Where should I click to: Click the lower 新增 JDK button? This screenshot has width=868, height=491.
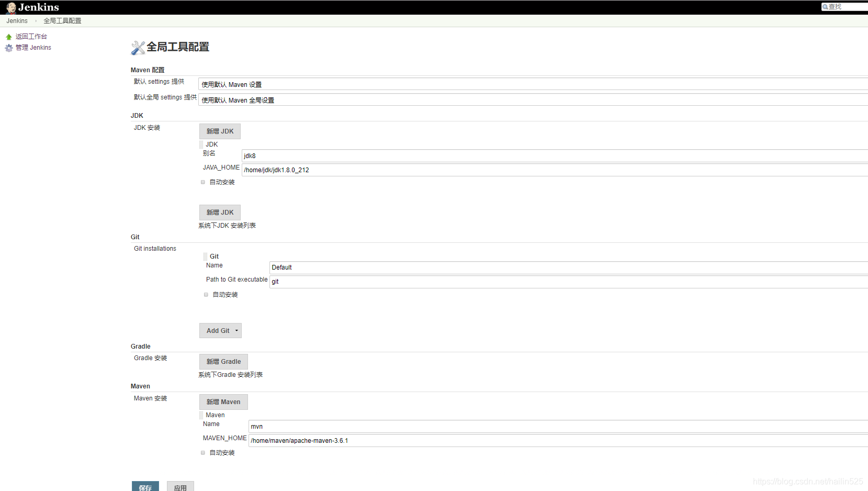[x=220, y=213]
